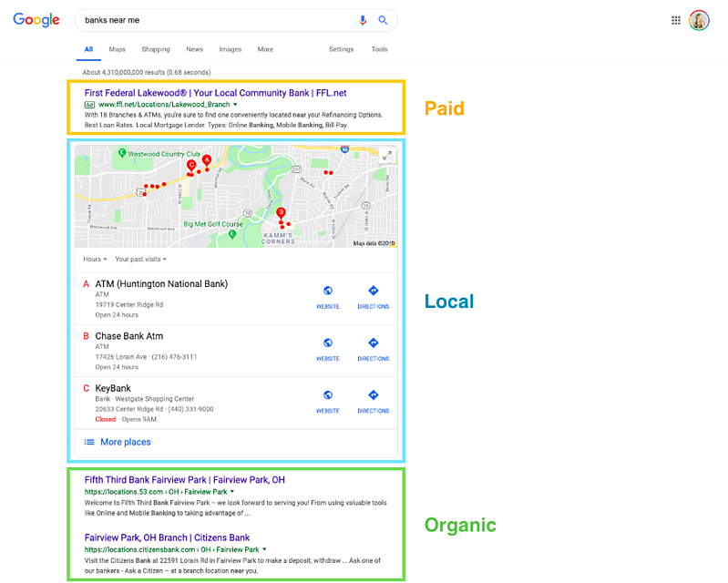Get directions to ATM Huntington National Bank
This screenshot has height=583, width=728.
point(374,297)
